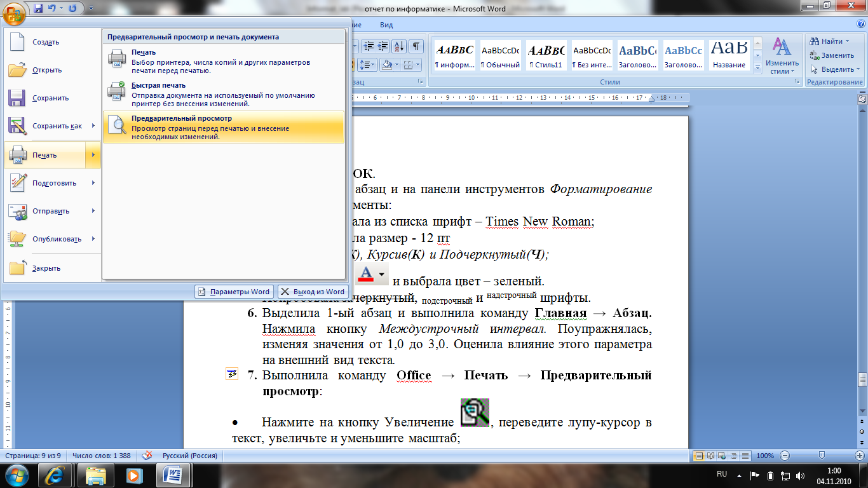Image resolution: width=868 pixels, height=488 pixels.
Task: Click Быстрая печать quick print option
Action: (x=224, y=94)
